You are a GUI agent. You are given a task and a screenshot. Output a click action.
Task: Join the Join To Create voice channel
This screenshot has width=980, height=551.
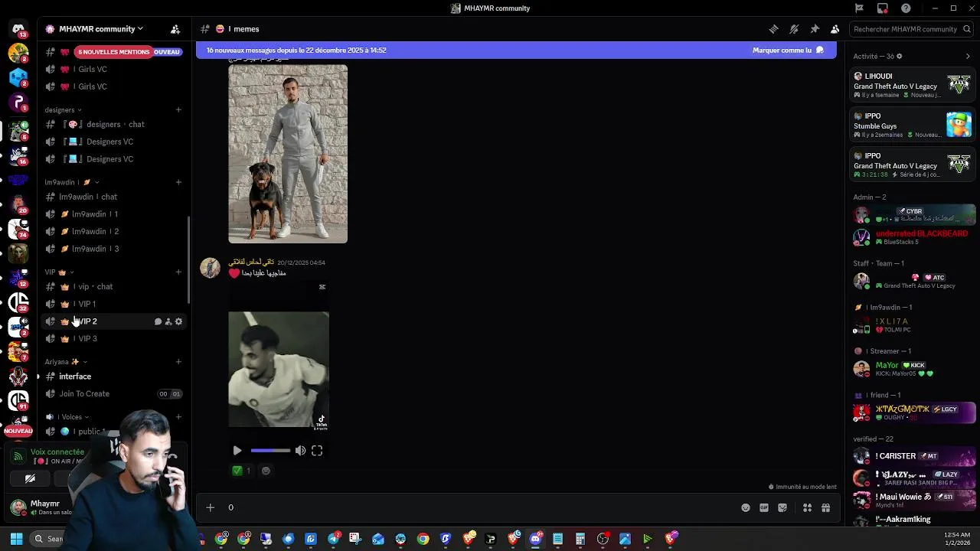113,394
